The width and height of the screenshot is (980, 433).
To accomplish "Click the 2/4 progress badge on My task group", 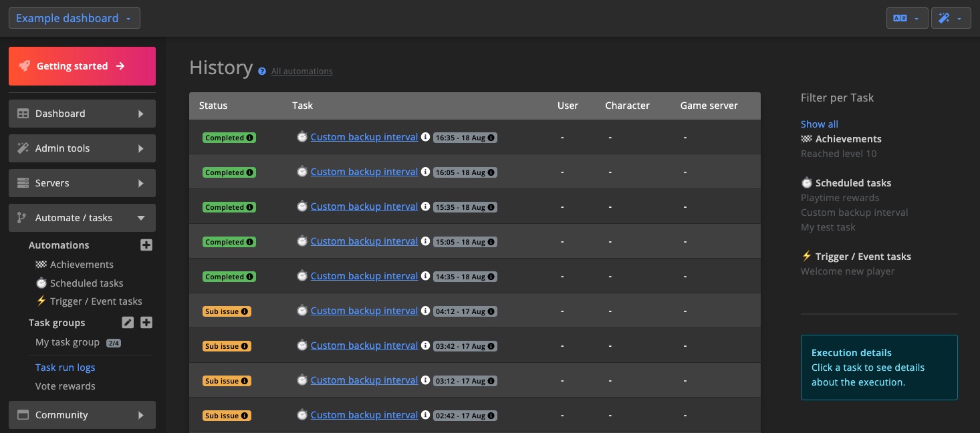I will [112, 342].
